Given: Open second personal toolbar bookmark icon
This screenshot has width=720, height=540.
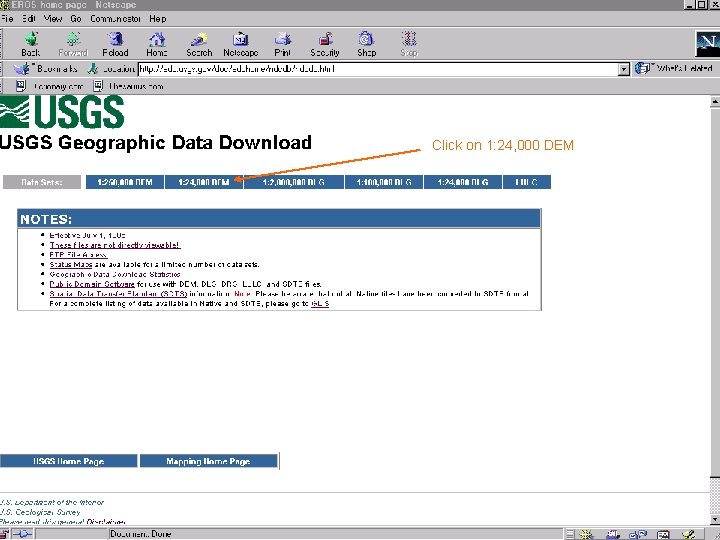Looking at the screenshot, I should tap(98, 85).
